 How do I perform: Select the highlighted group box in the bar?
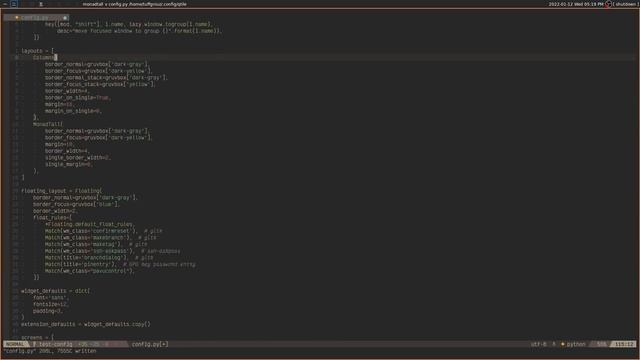(14, 4)
